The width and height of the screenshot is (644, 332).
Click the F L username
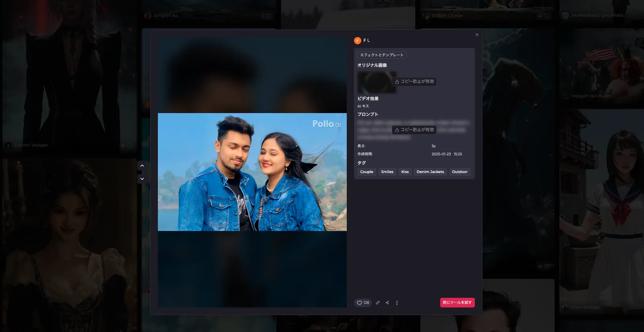coord(367,41)
